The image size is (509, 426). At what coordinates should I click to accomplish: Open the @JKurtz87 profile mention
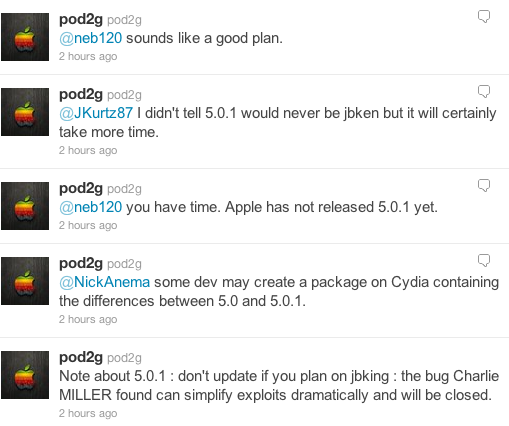[96, 113]
